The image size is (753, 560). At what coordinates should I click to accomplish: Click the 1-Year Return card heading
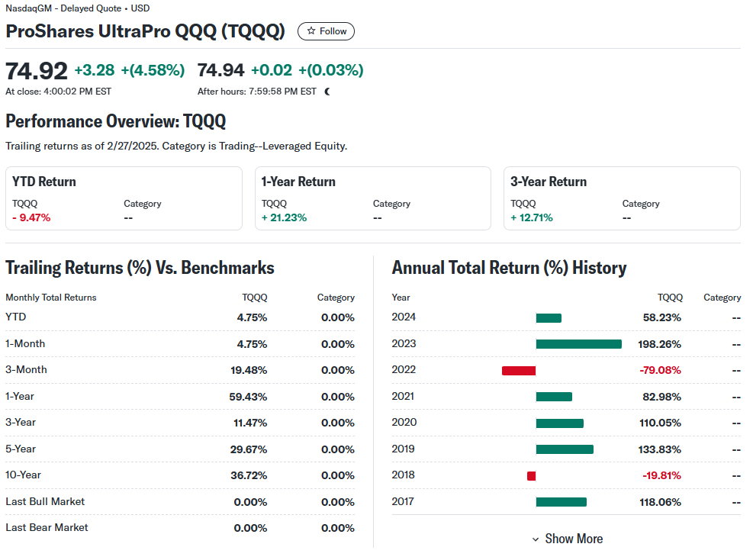coord(298,182)
